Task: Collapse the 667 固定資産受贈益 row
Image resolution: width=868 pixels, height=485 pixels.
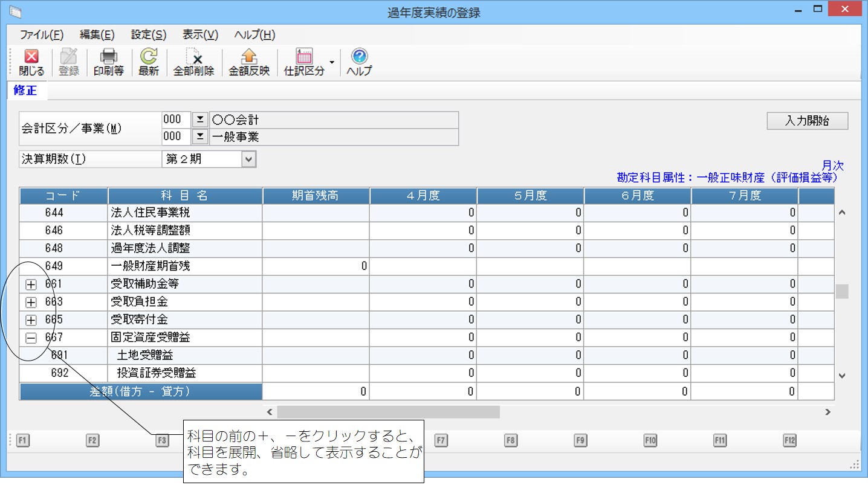Action: pos(31,338)
